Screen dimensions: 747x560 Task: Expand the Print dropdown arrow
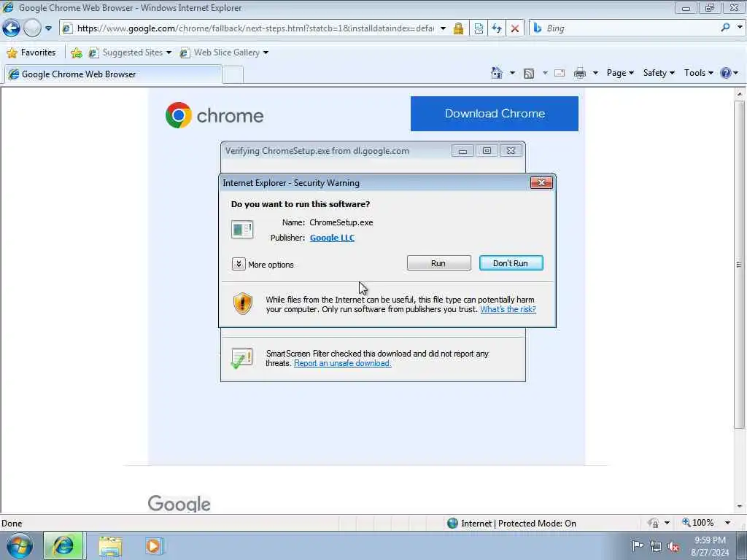(595, 73)
